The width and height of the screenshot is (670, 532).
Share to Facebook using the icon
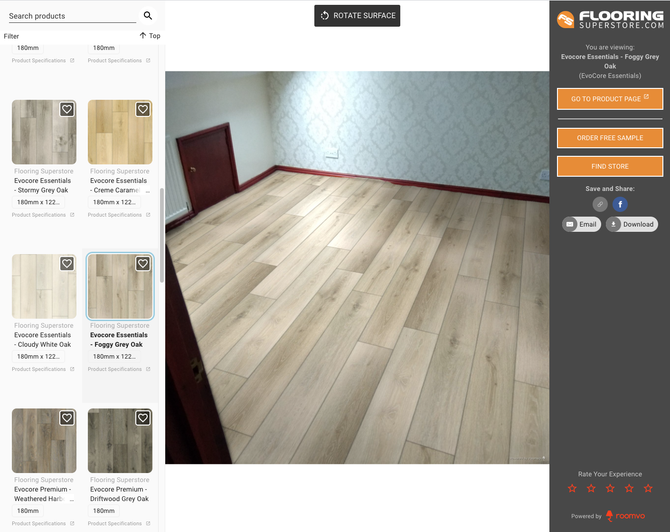click(620, 204)
